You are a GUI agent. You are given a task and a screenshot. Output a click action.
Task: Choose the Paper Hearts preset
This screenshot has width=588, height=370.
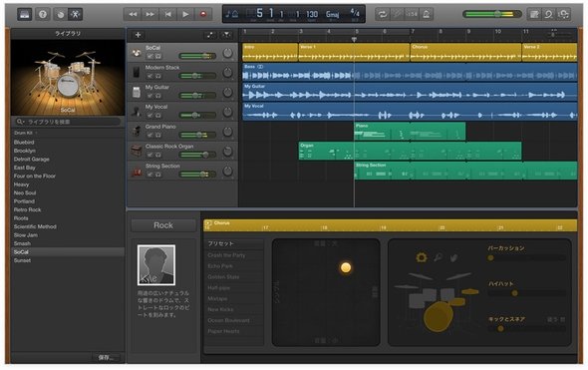point(223,331)
